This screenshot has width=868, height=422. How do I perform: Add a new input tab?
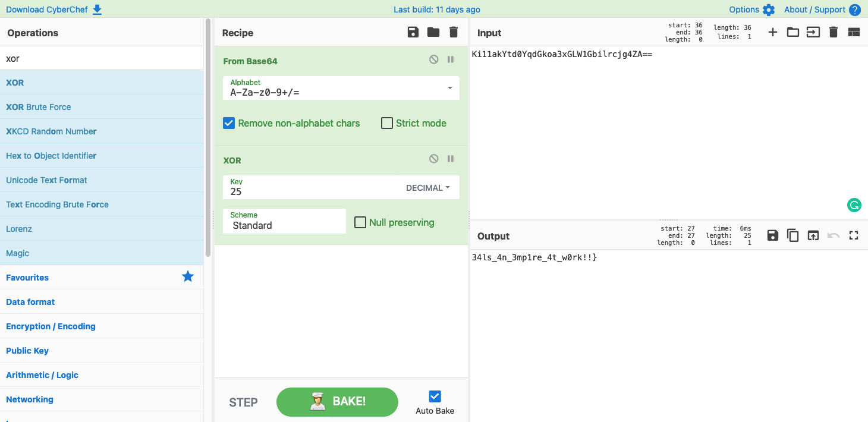pyautogui.click(x=772, y=32)
